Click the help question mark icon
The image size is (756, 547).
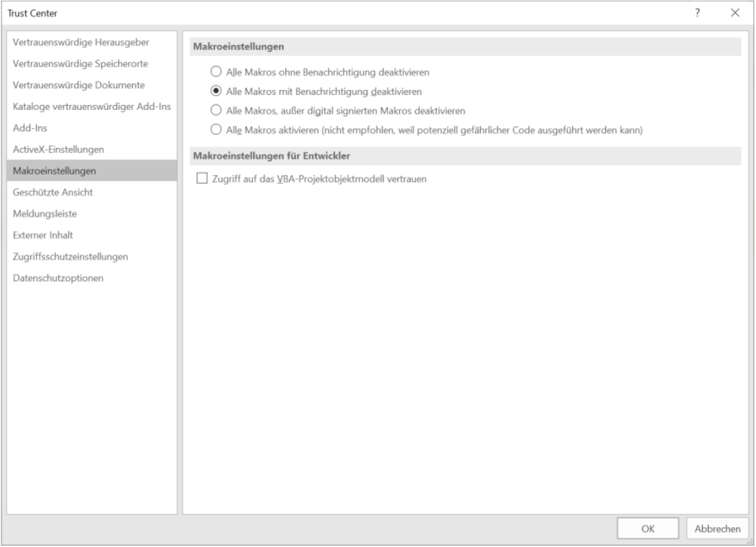click(697, 13)
